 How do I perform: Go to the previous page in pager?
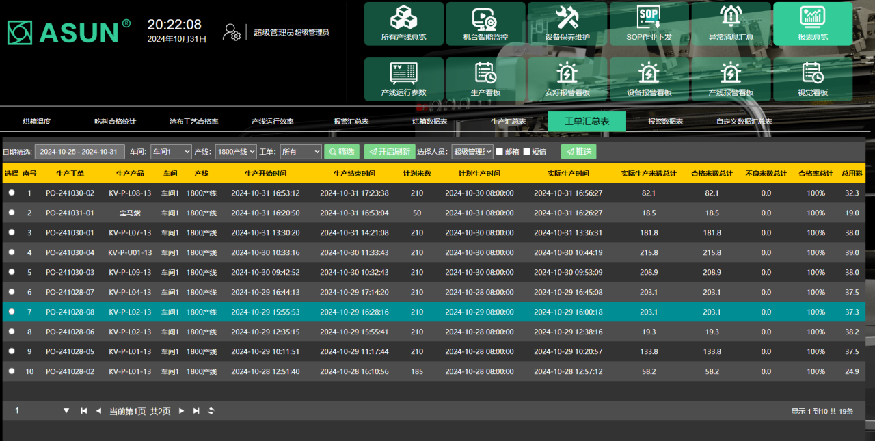(98, 411)
